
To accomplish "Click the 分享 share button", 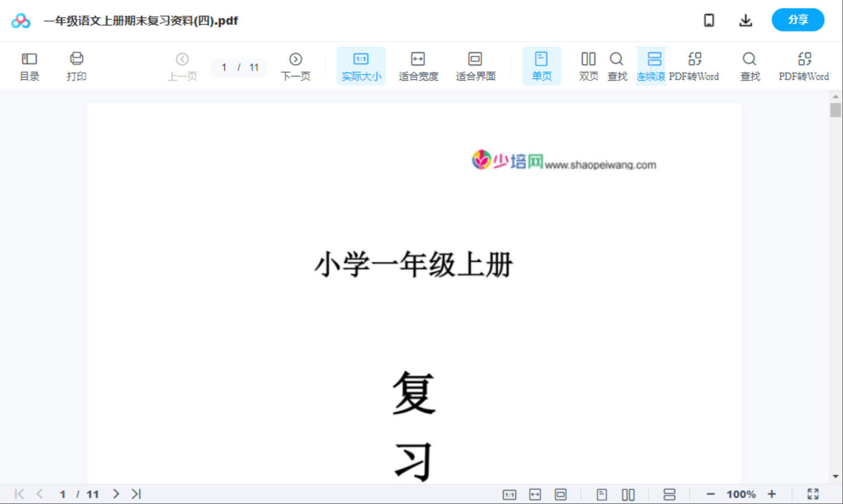I will pos(798,20).
